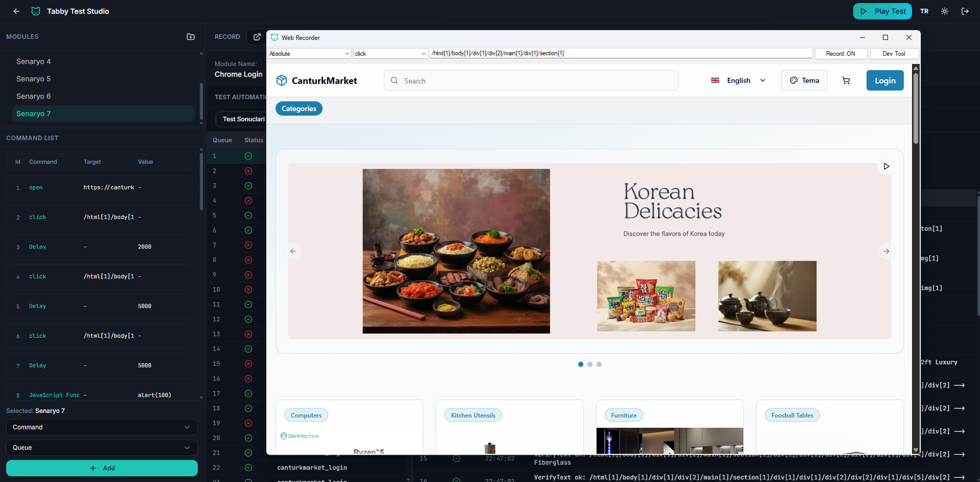
Task: Click the status icon of queue row 22
Action: (x=248, y=468)
